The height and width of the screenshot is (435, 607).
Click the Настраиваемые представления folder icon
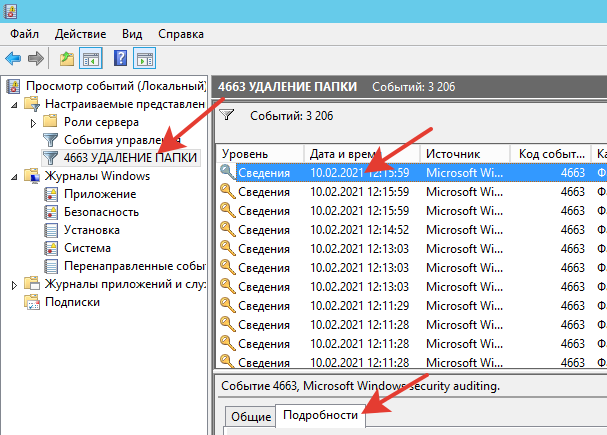coord(32,104)
